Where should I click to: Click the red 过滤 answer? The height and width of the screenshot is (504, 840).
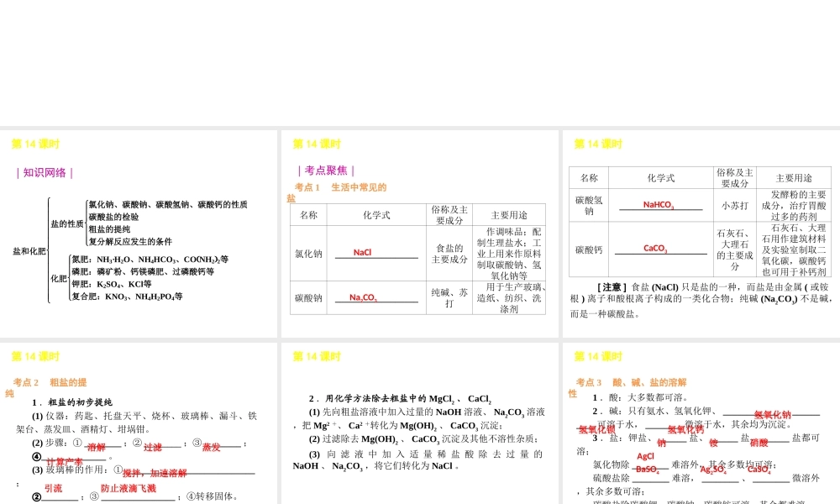click(153, 447)
